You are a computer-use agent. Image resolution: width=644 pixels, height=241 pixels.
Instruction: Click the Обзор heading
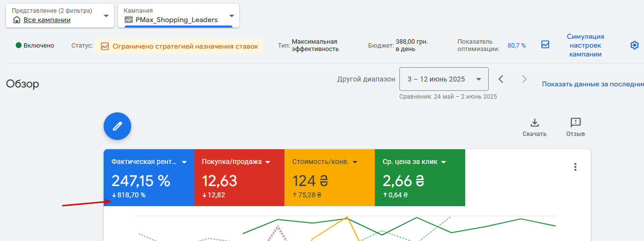(23, 84)
